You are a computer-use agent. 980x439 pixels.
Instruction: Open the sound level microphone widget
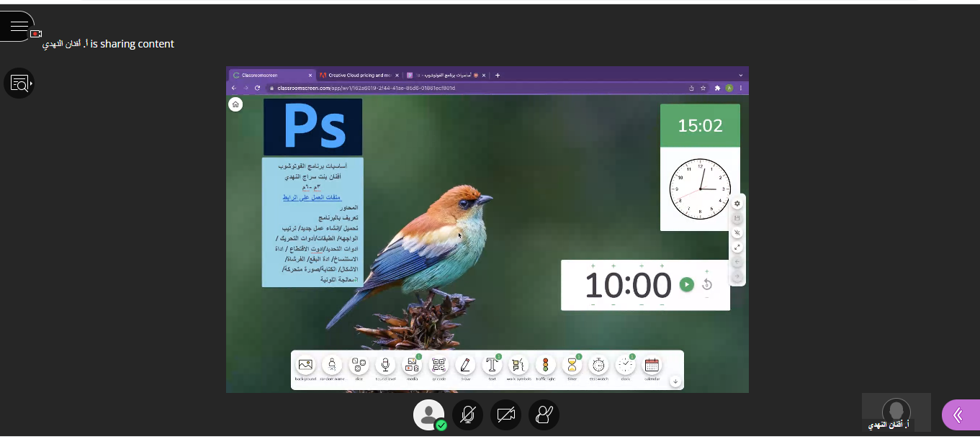[385, 366]
